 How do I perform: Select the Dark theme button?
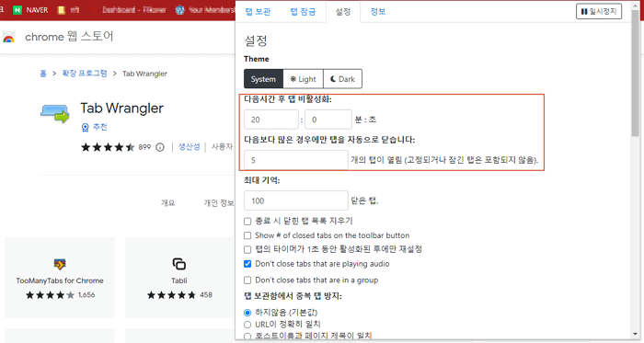[342, 79]
